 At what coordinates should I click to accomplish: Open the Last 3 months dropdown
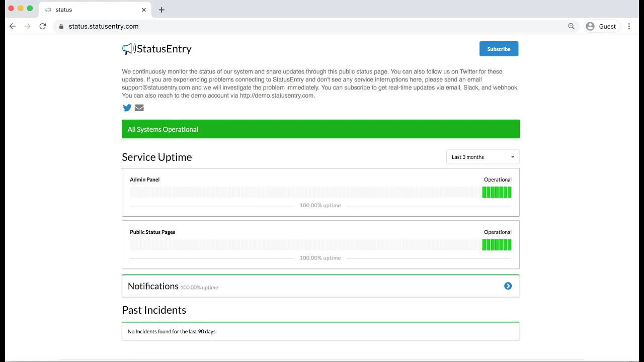tap(482, 157)
